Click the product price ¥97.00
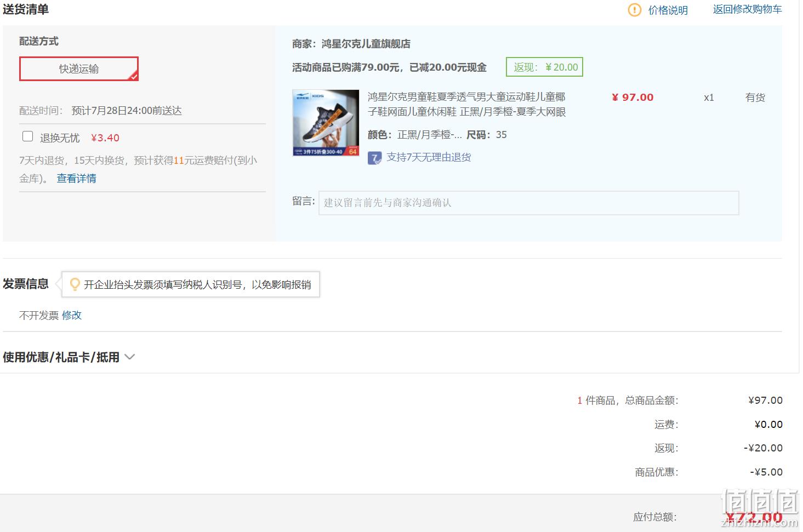Viewport: 803px width, 532px height. (x=633, y=98)
